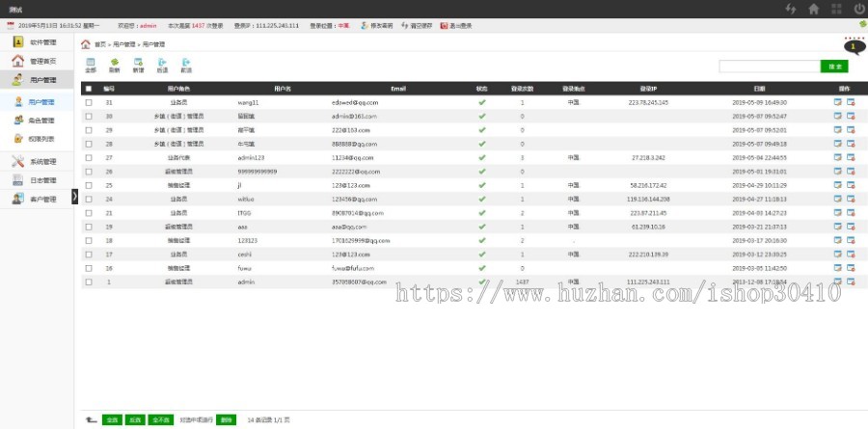
Task: Open 软件管理 in the sidebar
Action: (37, 42)
